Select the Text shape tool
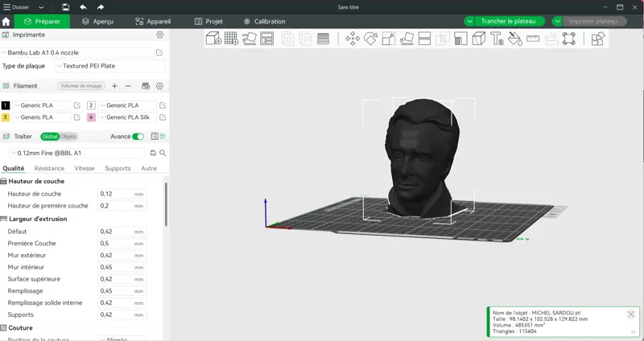The image size is (644, 341). [497, 39]
